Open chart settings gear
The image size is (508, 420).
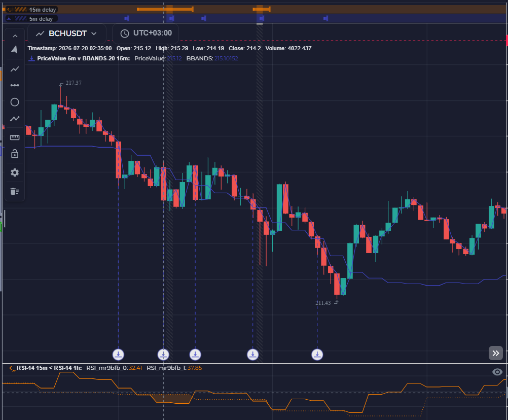(15, 172)
